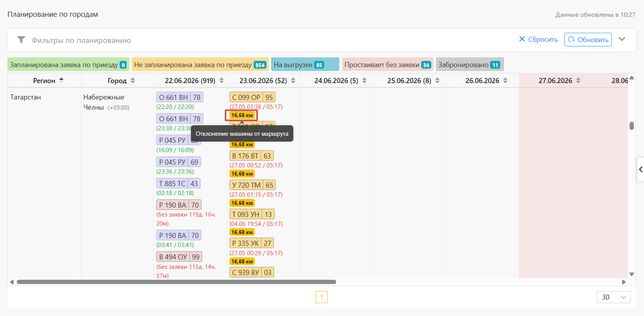644x316 pixels.
Task: Open vehicle В 494 ОУ 99 tag
Action: tap(179, 257)
